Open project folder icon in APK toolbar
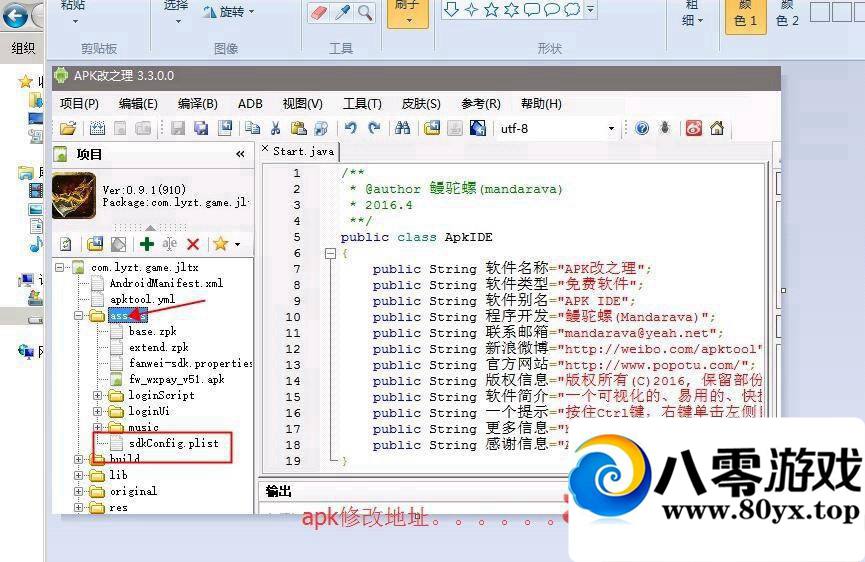This screenshot has width=865, height=562. pos(68,129)
